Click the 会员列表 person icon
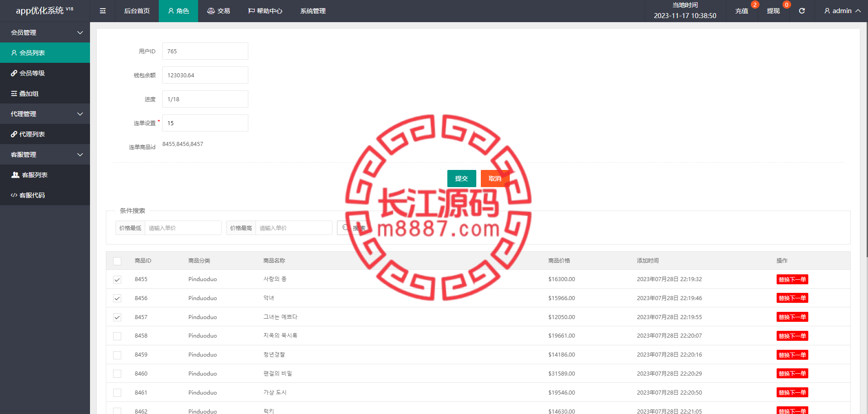Image resolution: width=868 pixels, height=414 pixels. click(x=14, y=53)
